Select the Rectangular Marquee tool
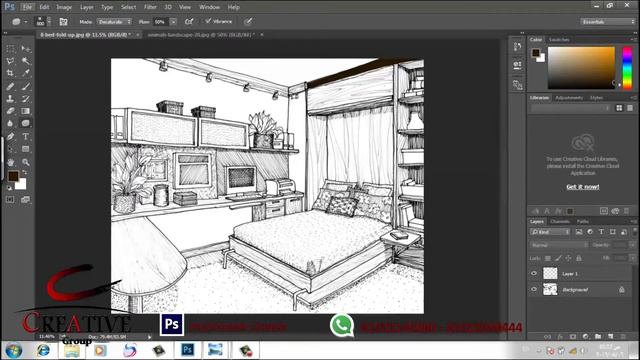Image resolution: width=640 pixels, height=360 pixels. (x=10, y=49)
